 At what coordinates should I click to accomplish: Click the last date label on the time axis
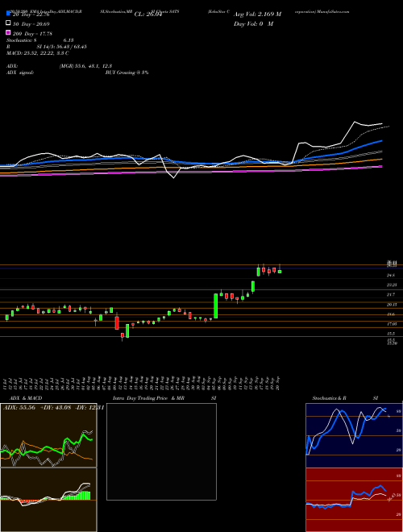(x=278, y=384)
